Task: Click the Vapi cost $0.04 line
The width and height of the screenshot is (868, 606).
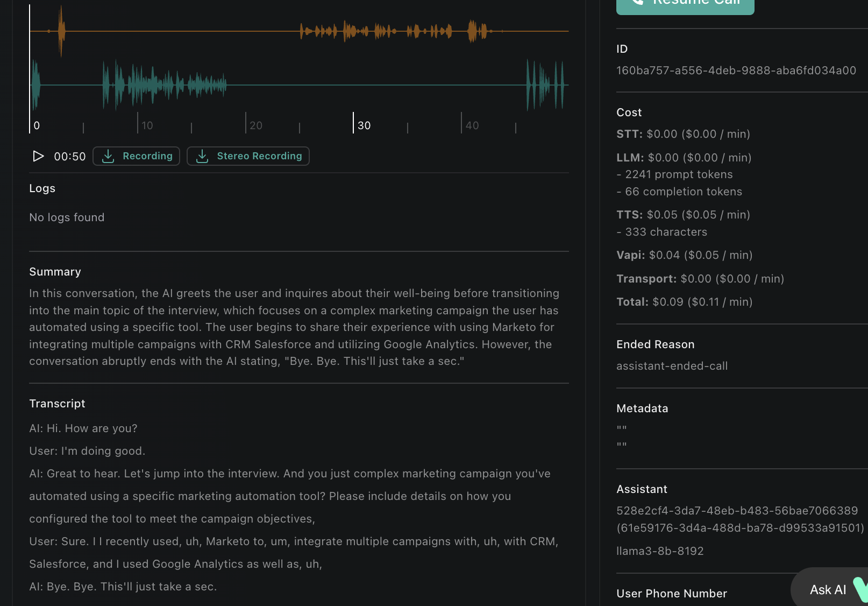Action: pos(684,255)
